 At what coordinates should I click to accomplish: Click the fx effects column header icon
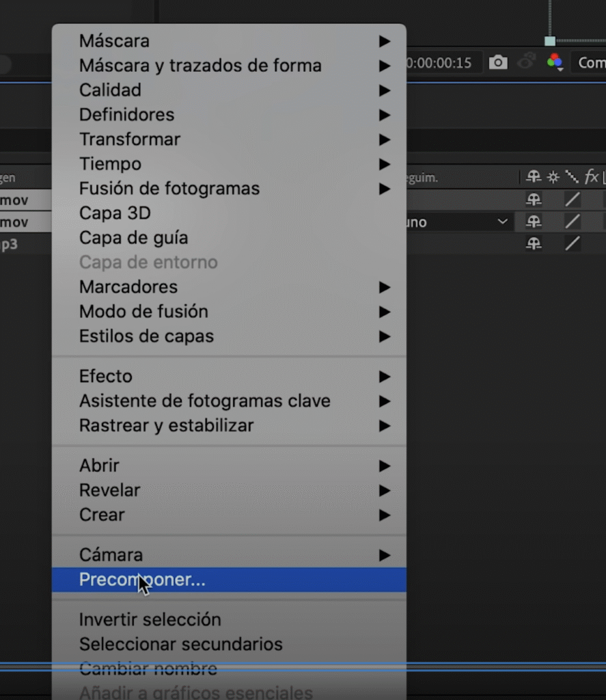pyautogui.click(x=591, y=178)
